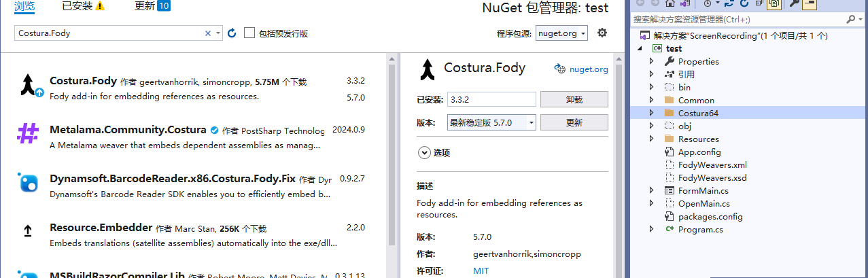Viewport: 868px width, 278px height.
Task: Click the C# project icon for test
Action: tap(657, 48)
